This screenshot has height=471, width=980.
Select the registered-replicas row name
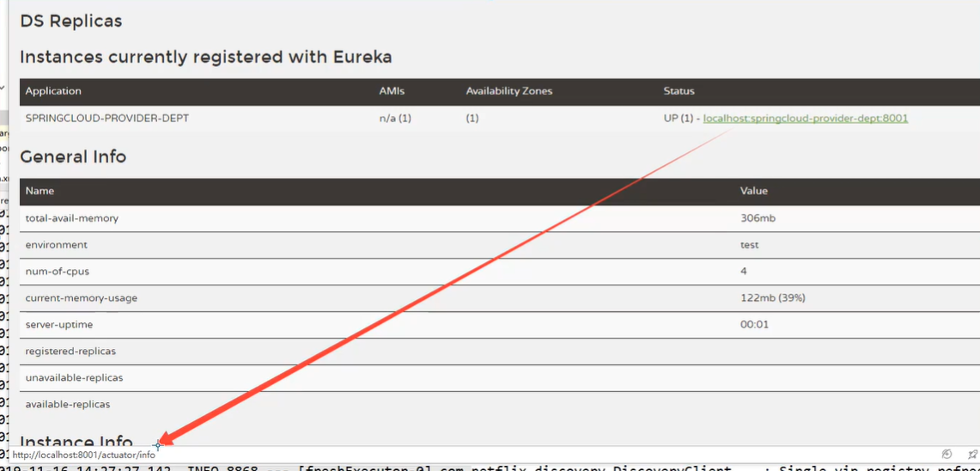pyautogui.click(x=70, y=352)
